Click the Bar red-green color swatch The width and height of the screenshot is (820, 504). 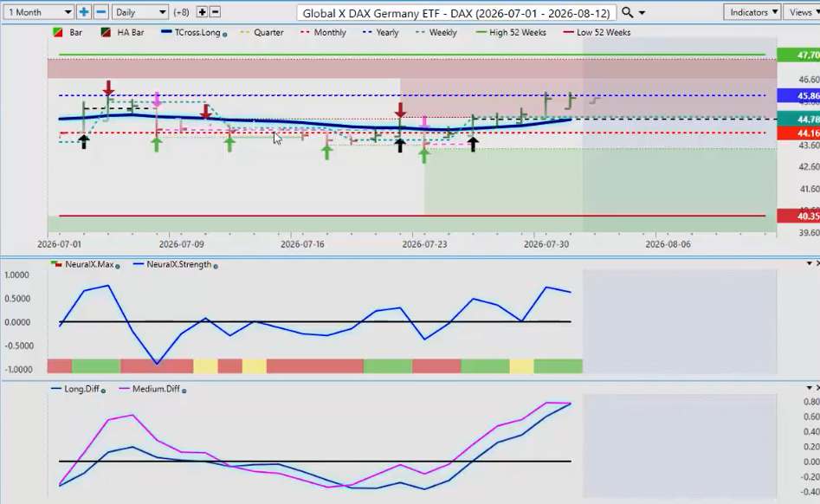[x=58, y=32]
